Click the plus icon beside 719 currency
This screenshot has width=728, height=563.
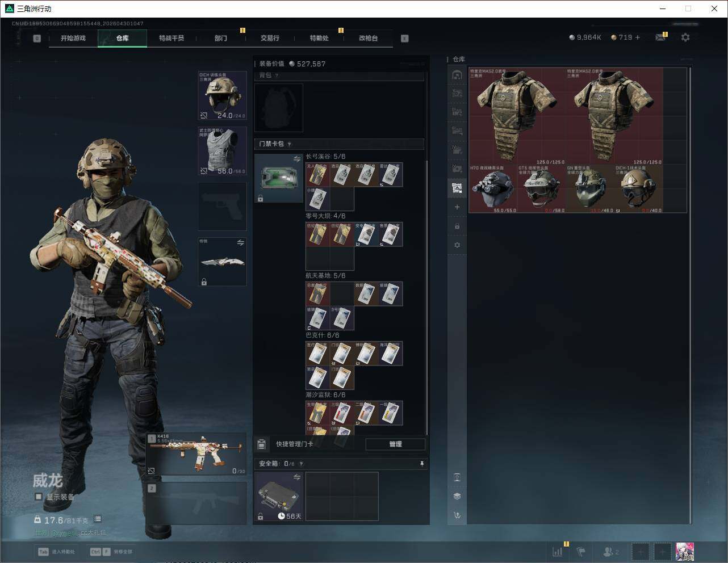638,37
